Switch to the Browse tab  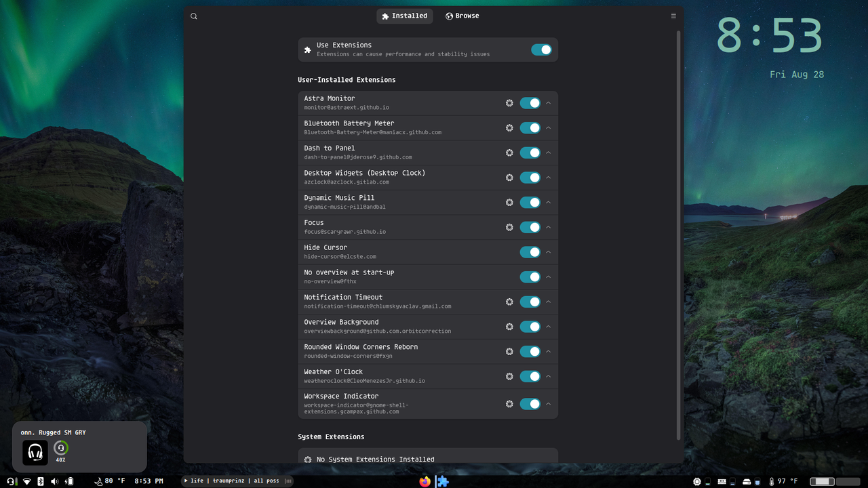tap(462, 16)
